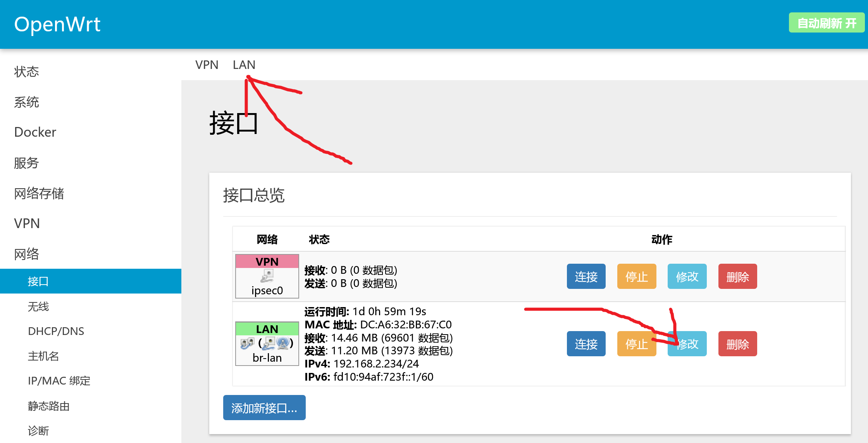Screen dimensions: 868x443
Task: Click LAN 接收 14.46 MB text
Action: point(379,338)
